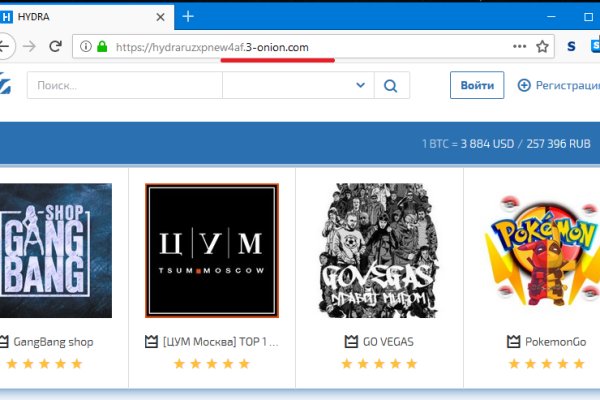Click the Войти login button

coord(476,86)
